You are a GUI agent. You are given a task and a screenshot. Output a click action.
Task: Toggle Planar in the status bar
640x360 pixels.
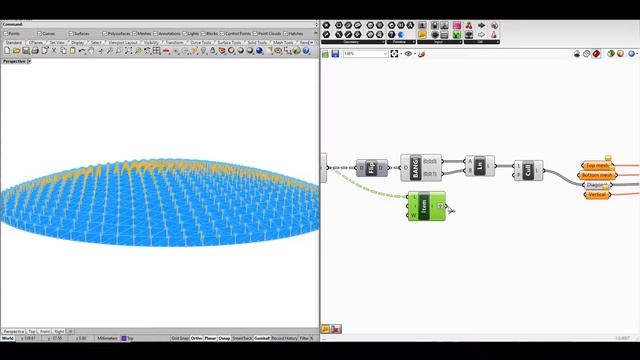(x=210, y=338)
